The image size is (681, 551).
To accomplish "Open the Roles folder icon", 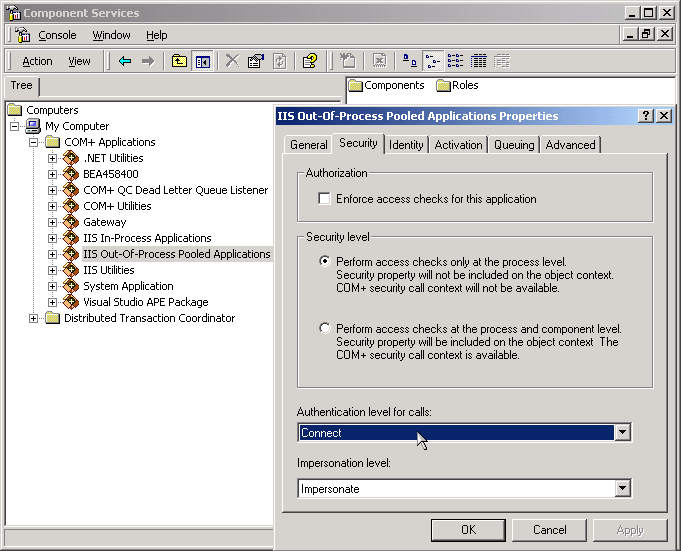I will click(443, 86).
